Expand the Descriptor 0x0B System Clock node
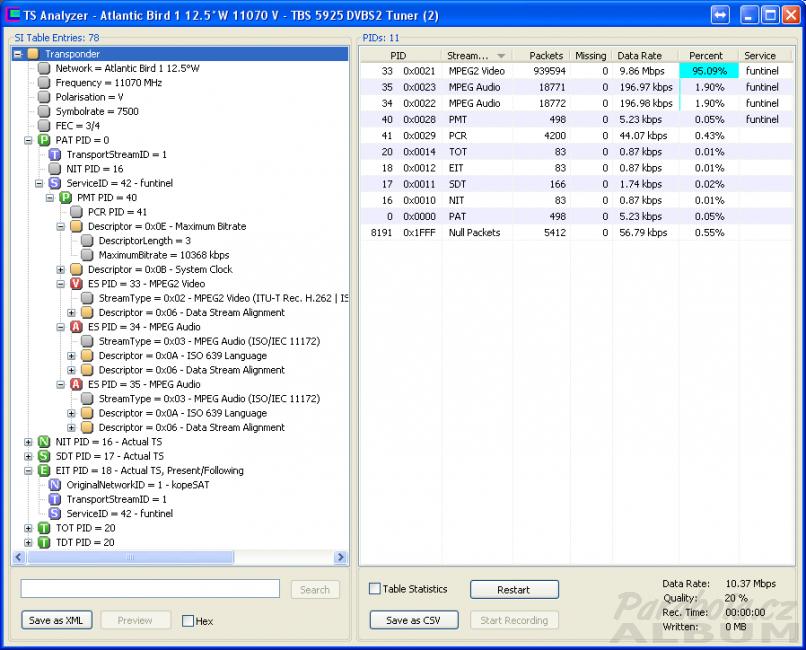This screenshot has width=806, height=650. pyautogui.click(x=61, y=270)
